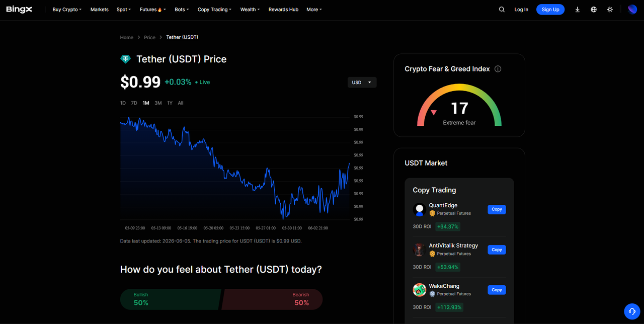Expand the More menu
This screenshot has width=644, height=324.
(314, 10)
